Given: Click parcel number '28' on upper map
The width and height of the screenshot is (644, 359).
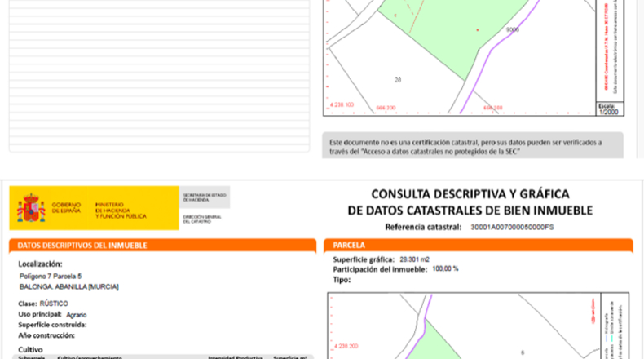Looking at the screenshot, I should [398, 80].
